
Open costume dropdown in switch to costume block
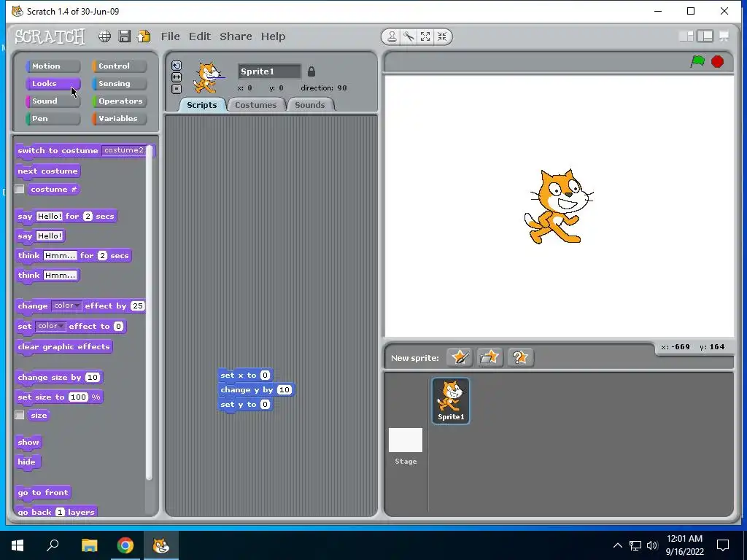tap(124, 150)
